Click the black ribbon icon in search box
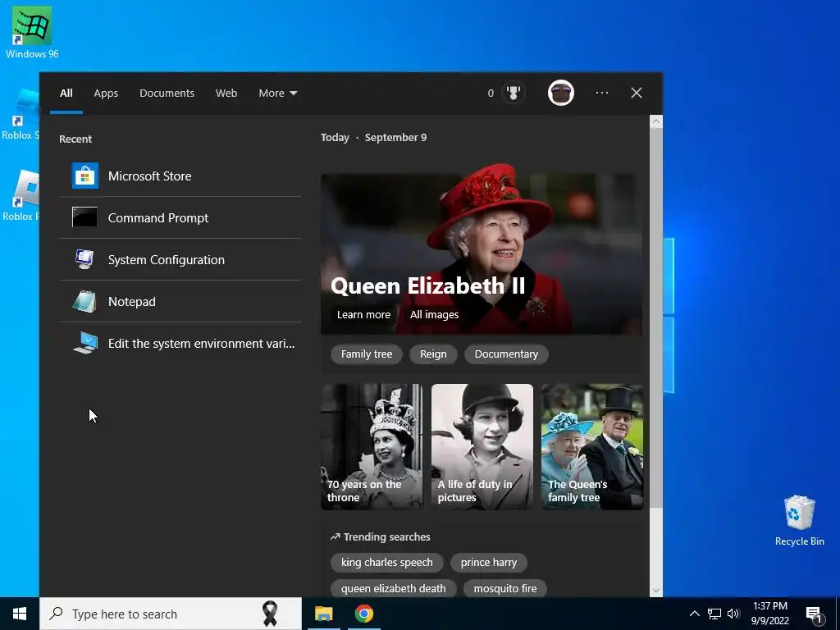Image resolution: width=840 pixels, height=630 pixels. pyautogui.click(x=270, y=614)
